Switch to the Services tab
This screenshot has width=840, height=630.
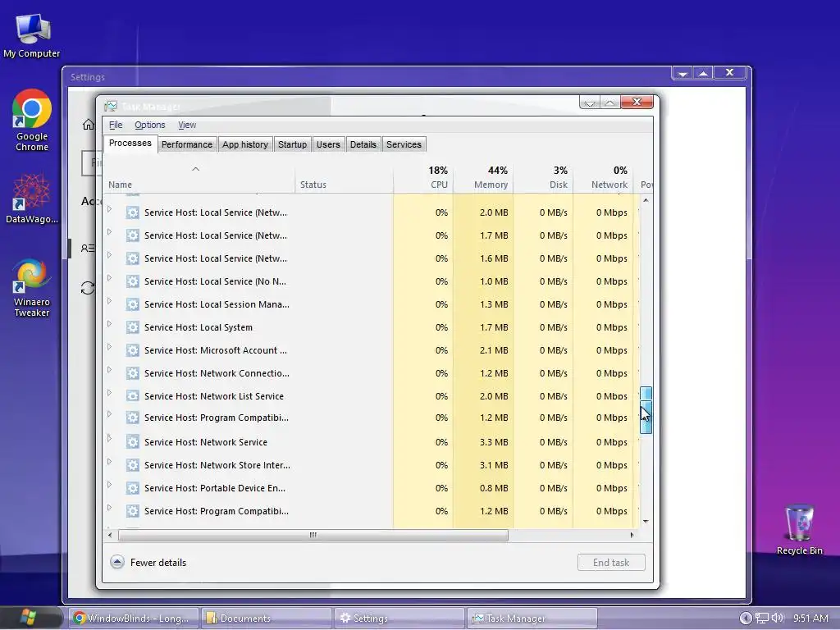coord(404,144)
